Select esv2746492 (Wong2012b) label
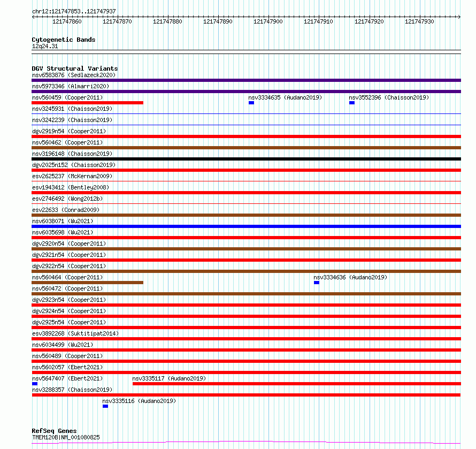The image size is (476, 449). point(67,199)
